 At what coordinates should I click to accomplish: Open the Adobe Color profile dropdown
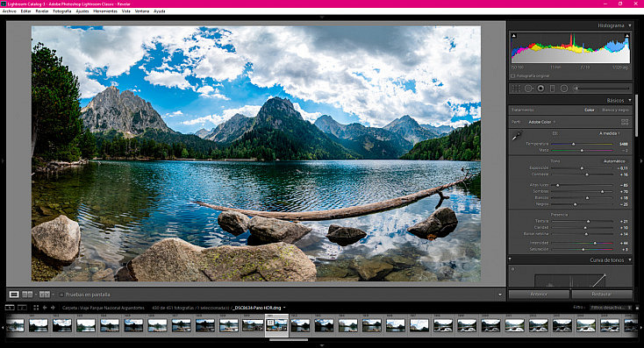(541, 122)
